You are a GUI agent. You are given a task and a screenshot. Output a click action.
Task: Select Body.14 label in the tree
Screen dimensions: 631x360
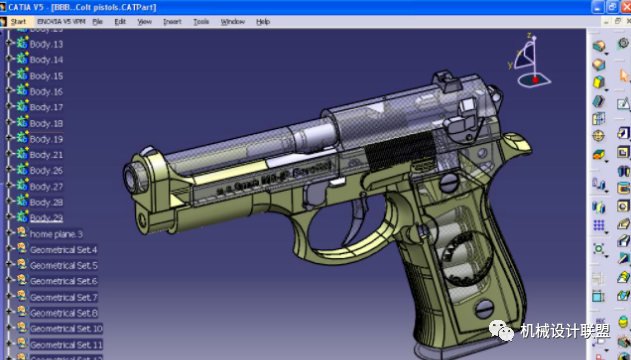pyautogui.click(x=46, y=60)
